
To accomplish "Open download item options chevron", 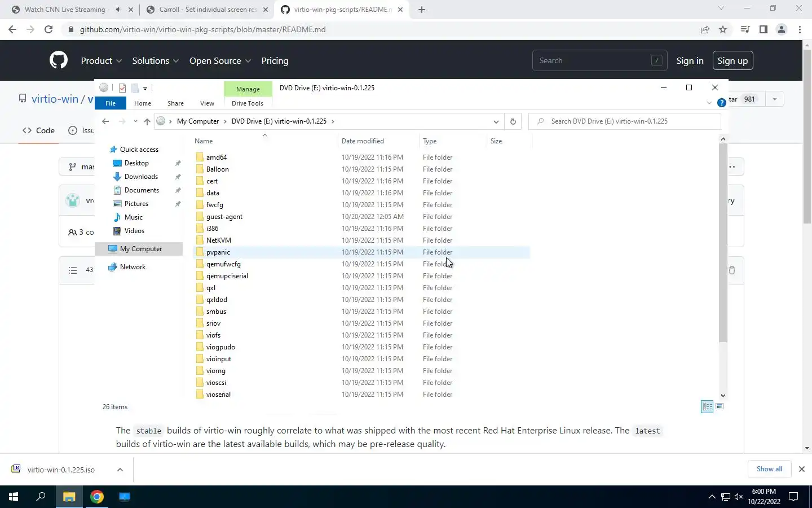I will (x=120, y=470).
